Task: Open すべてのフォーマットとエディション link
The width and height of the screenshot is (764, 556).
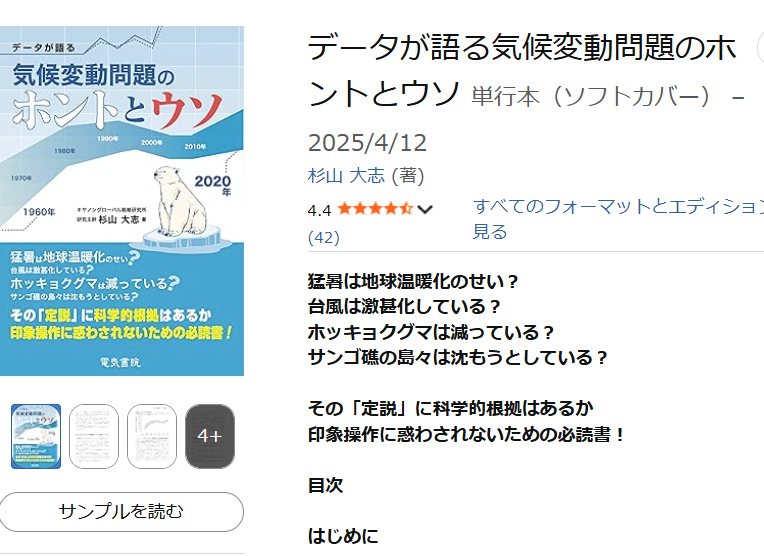Action: tap(619, 206)
